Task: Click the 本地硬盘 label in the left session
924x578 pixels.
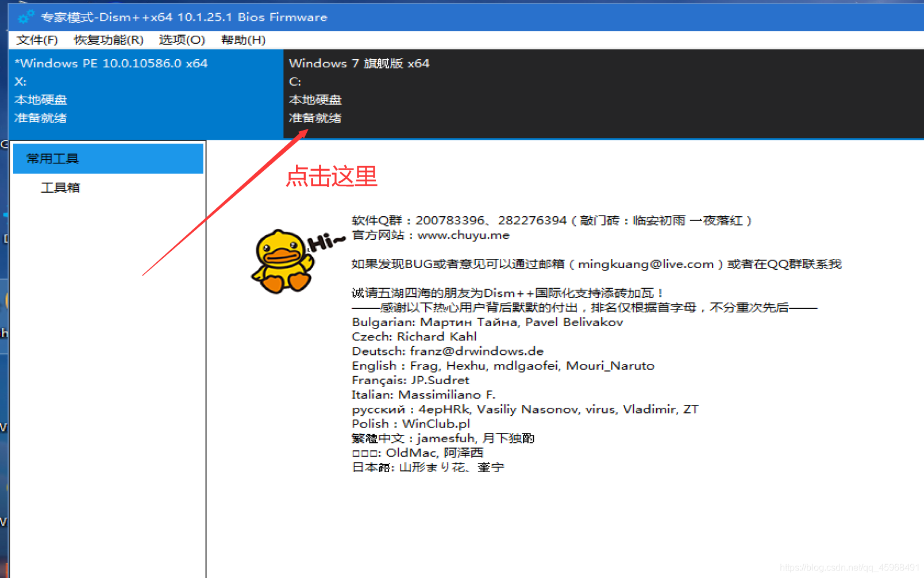Action: tap(41, 99)
